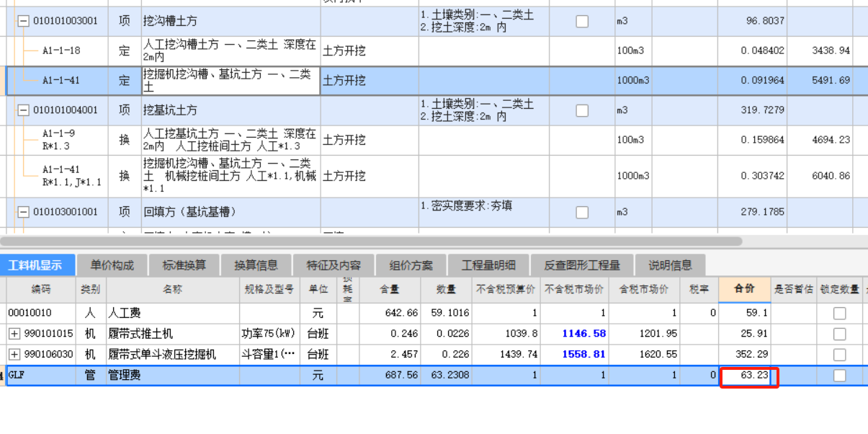The width and height of the screenshot is (868, 434).
Task: Click the 类别 column header
Action: (91, 289)
